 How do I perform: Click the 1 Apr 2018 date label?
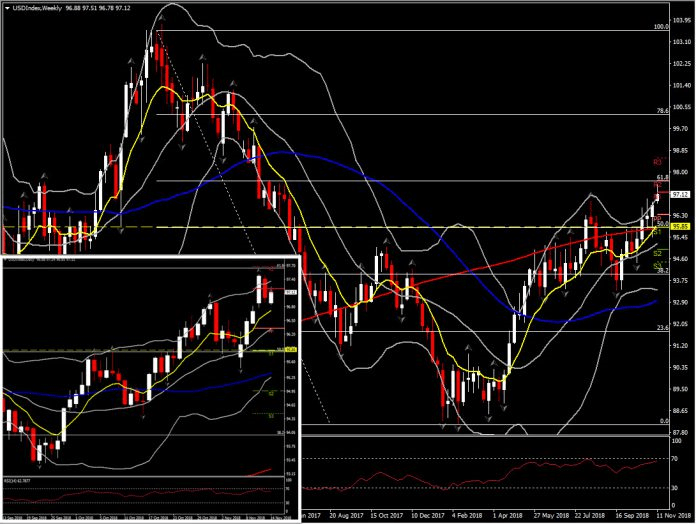tap(507, 516)
